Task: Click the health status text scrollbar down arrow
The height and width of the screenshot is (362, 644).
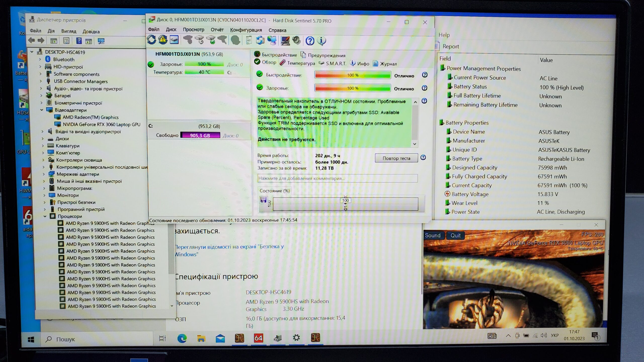Action: coord(415,144)
